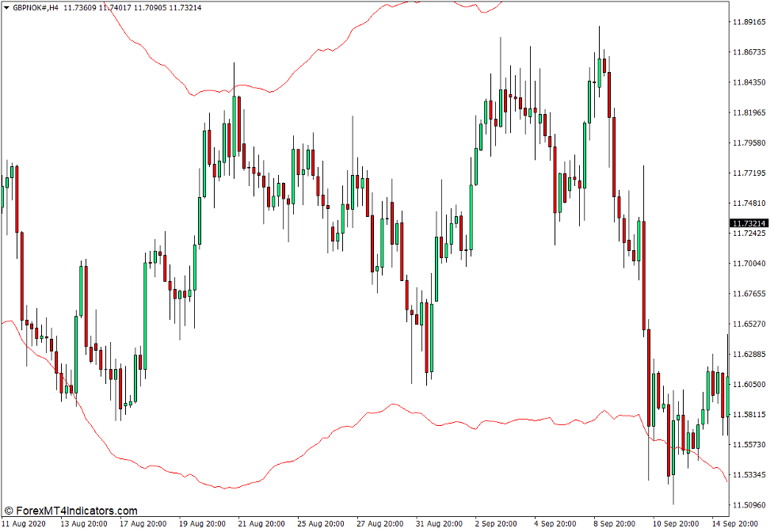Click the 11.50960 price axis label
The width and height of the screenshot is (774, 532).
click(749, 504)
